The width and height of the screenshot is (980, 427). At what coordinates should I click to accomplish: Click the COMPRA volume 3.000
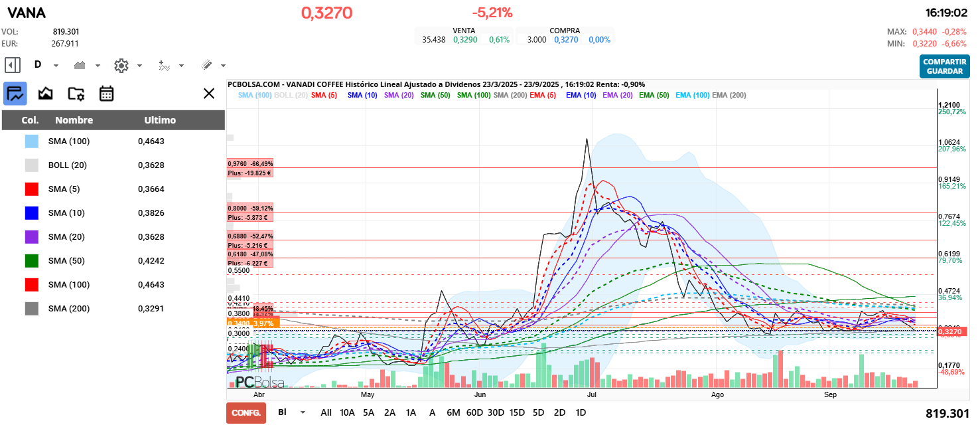[x=537, y=40]
